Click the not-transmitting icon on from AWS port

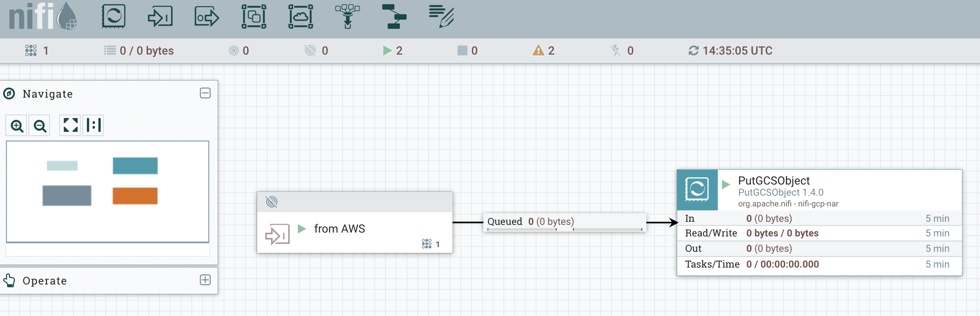point(272,202)
